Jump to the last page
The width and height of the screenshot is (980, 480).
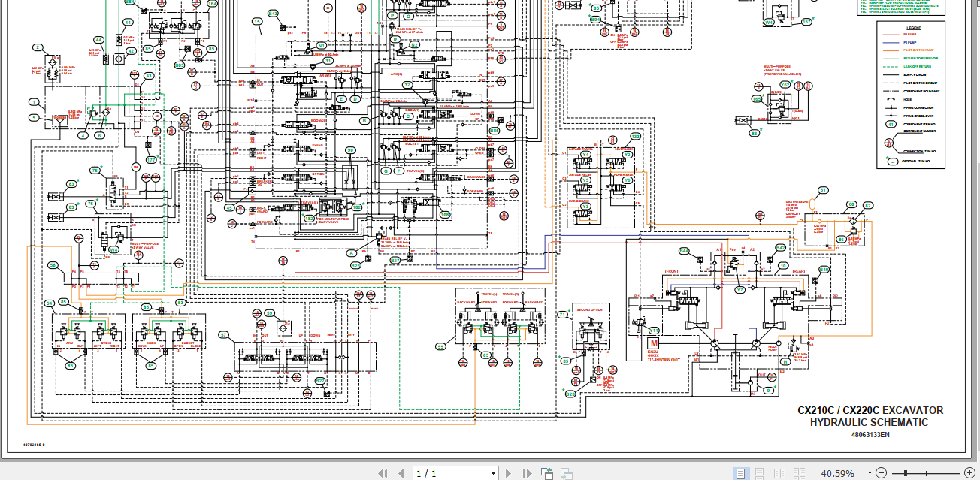click(x=526, y=473)
